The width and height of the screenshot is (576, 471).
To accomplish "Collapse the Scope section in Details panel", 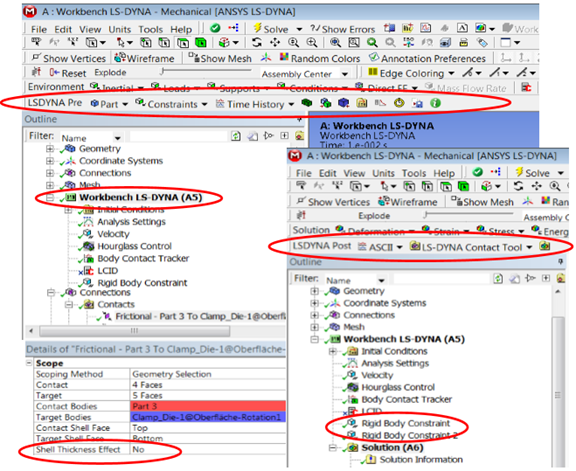I will [29, 363].
